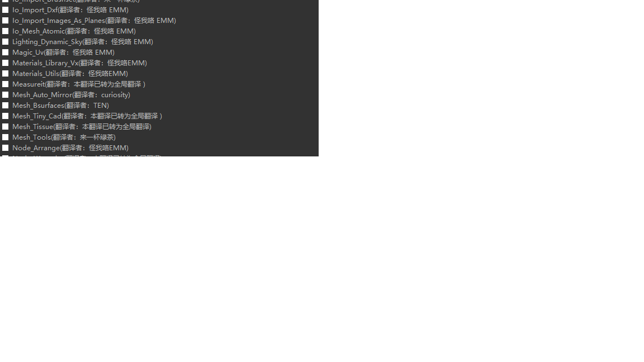Click the Mesh_Auto_Mirror curiosity label text
644x362 pixels.
pos(71,95)
